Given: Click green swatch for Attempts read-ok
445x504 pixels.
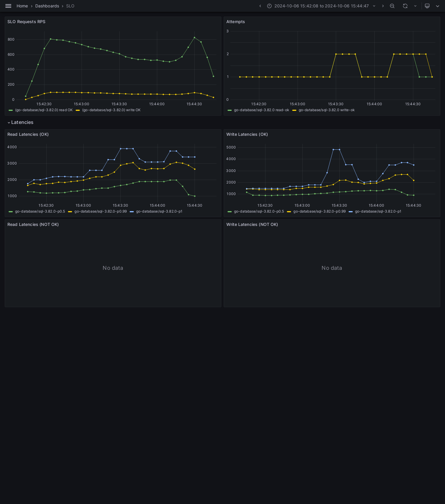Looking at the screenshot, I should [230, 110].
